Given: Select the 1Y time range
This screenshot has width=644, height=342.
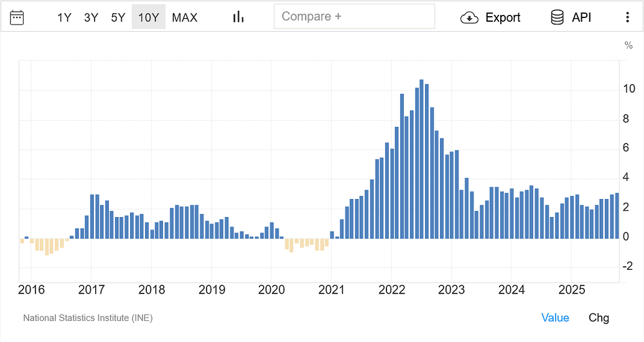Looking at the screenshot, I should pyautogui.click(x=64, y=17).
